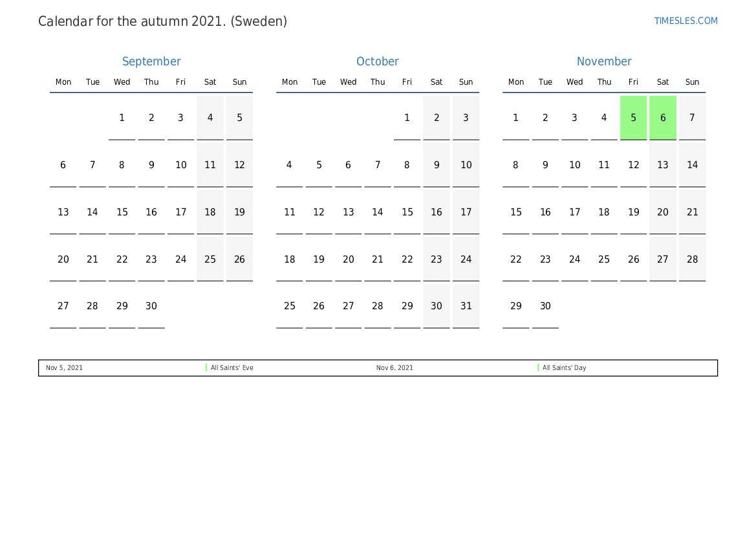Image resolution: width=756 pixels, height=535 pixels.
Task: Choose November 22 in the calendar
Action: click(x=516, y=259)
